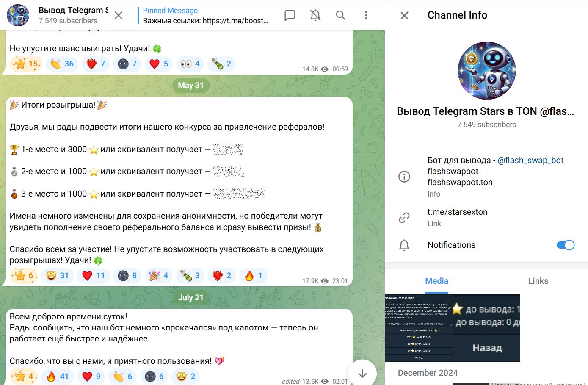Click the muted bell icon in chat header
The image size is (588, 385).
point(315,15)
